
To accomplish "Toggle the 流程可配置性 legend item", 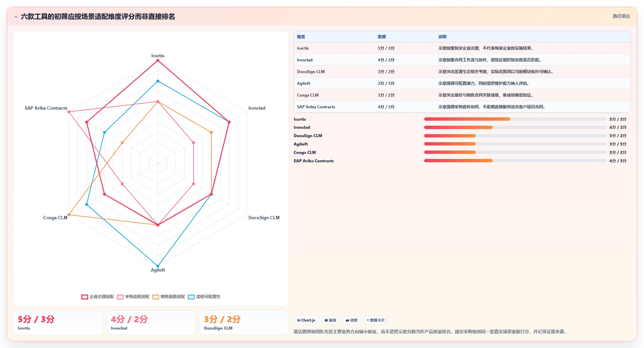I will [204, 297].
